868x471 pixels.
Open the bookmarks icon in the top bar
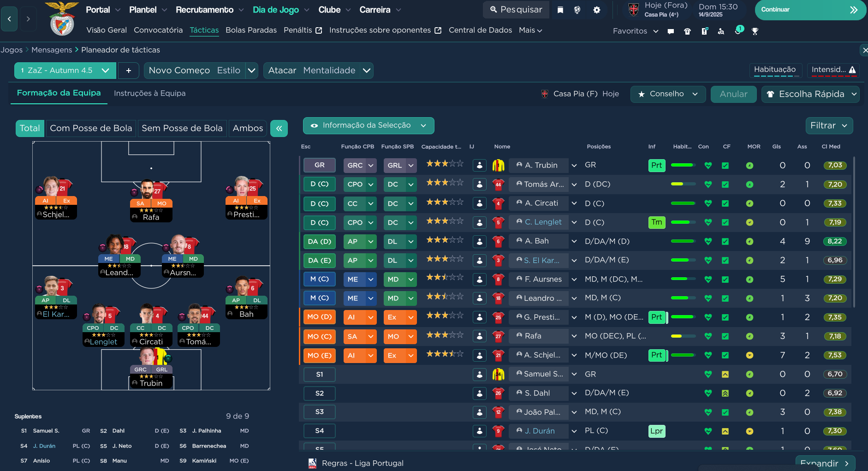point(560,10)
